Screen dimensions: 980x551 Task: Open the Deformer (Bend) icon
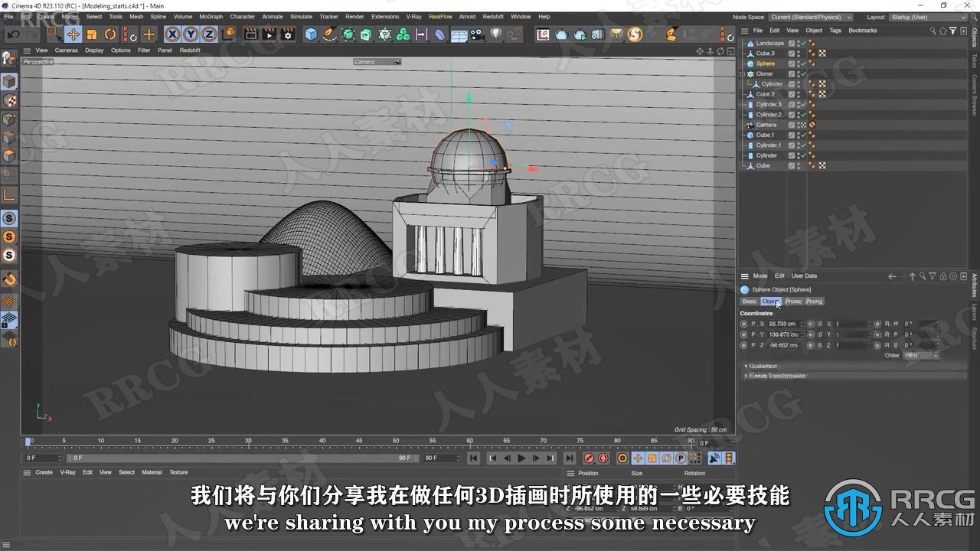[439, 34]
